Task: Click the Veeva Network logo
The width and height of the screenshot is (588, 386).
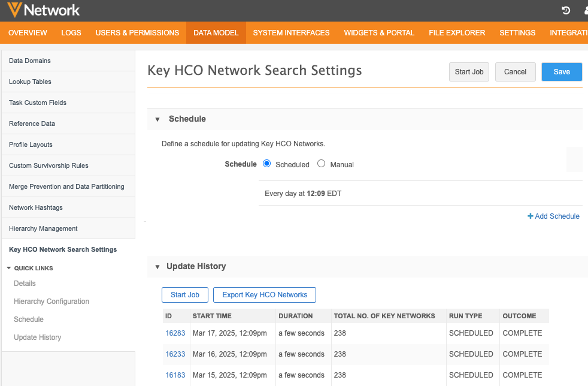Action: click(x=43, y=10)
